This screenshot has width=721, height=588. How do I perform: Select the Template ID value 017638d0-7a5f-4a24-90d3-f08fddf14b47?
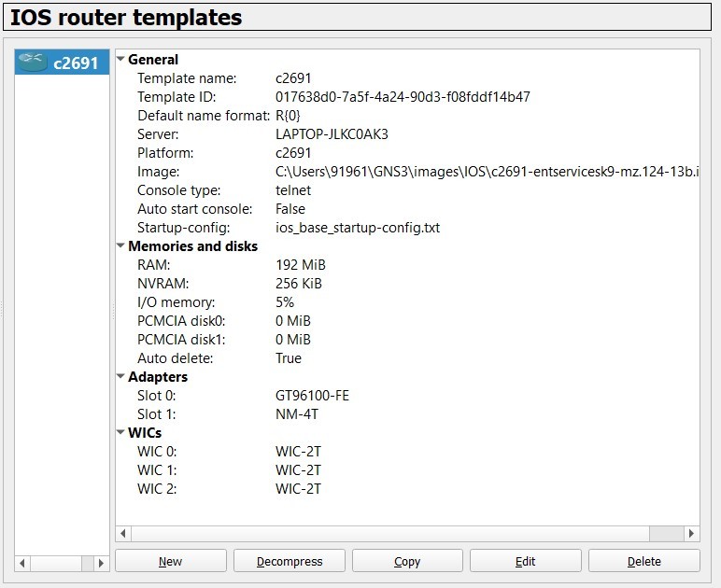tap(403, 97)
